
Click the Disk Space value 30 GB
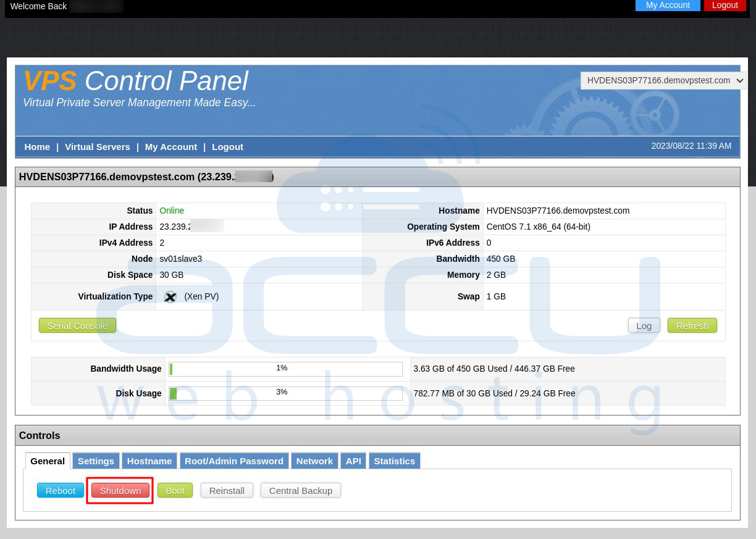pyautogui.click(x=172, y=275)
